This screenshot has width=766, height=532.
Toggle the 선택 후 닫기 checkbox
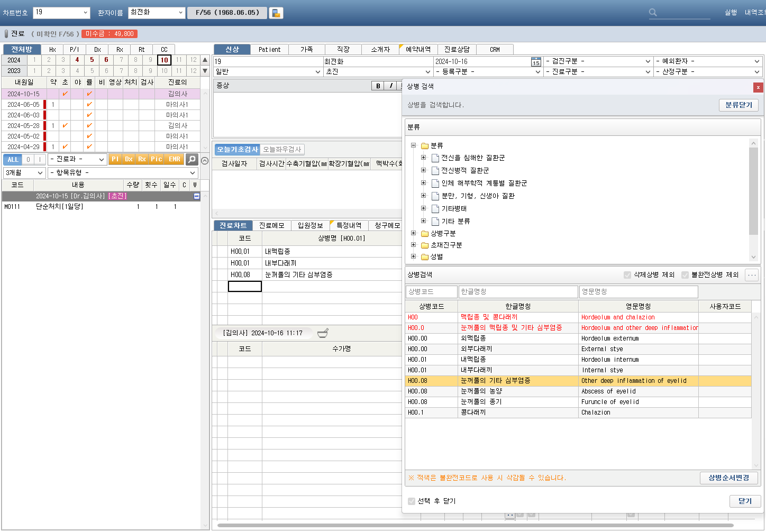click(412, 501)
